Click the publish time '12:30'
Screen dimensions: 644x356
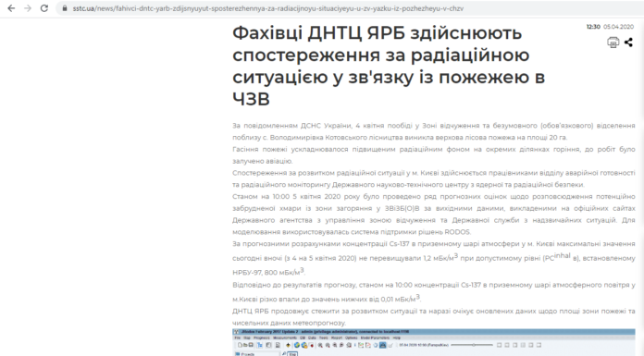(593, 27)
